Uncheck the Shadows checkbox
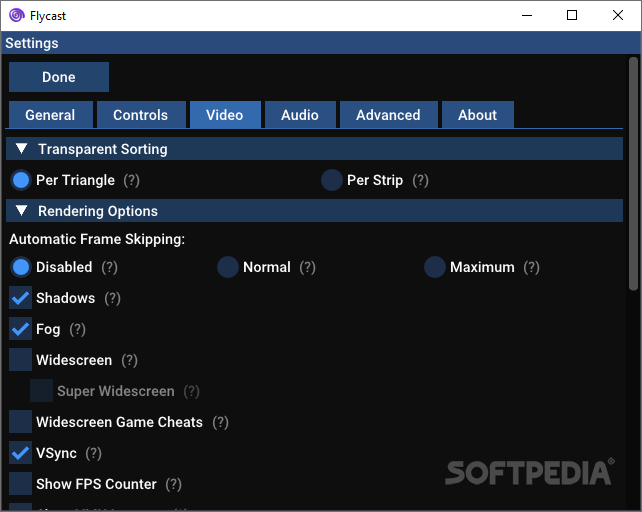This screenshot has height=512, width=642. pos(20,298)
